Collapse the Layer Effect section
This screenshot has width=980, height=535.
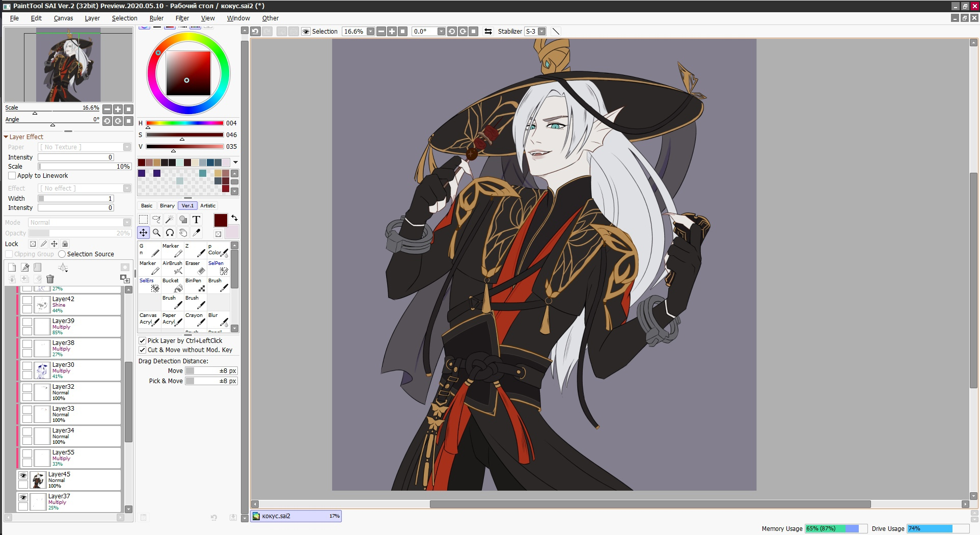click(x=6, y=137)
